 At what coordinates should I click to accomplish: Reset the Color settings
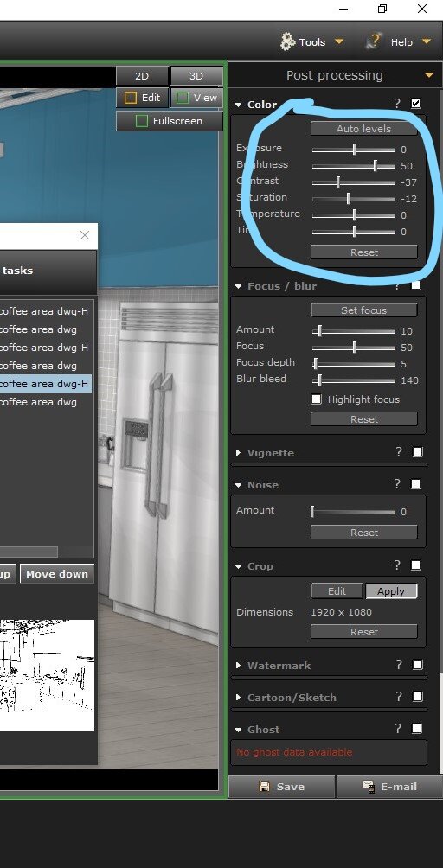[363, 252]
